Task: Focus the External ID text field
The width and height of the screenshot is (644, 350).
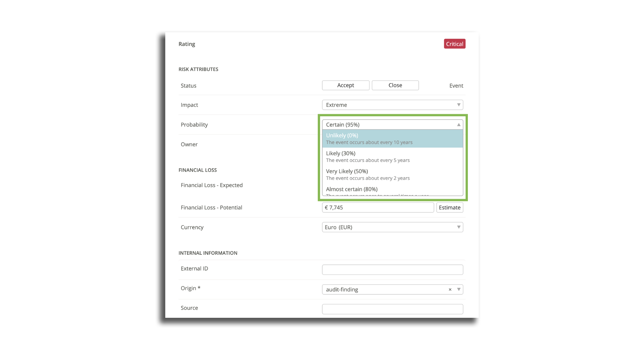Action: [x=392, y=270]
